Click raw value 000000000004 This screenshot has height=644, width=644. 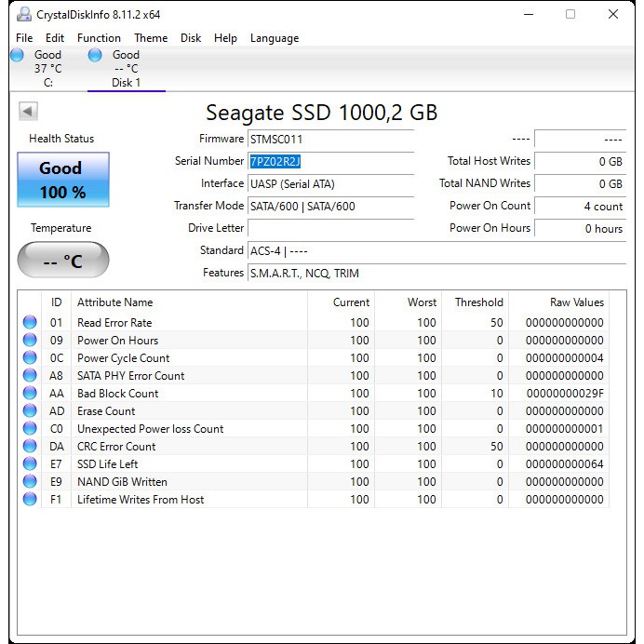point(565,358)
